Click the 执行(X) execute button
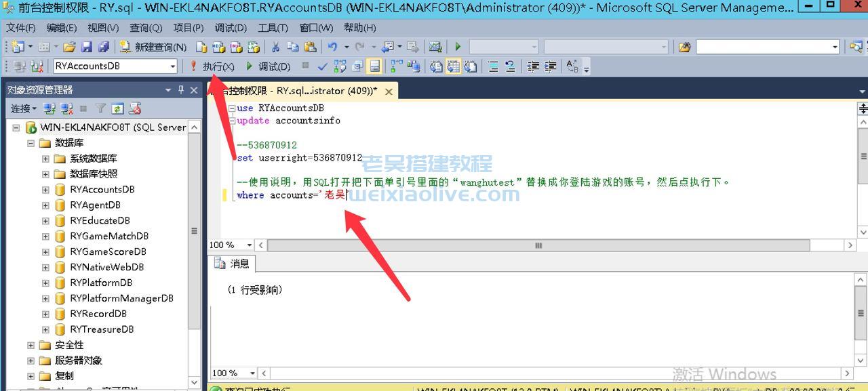868x391 pixels. pyautogui.click(x=212, y=66)
